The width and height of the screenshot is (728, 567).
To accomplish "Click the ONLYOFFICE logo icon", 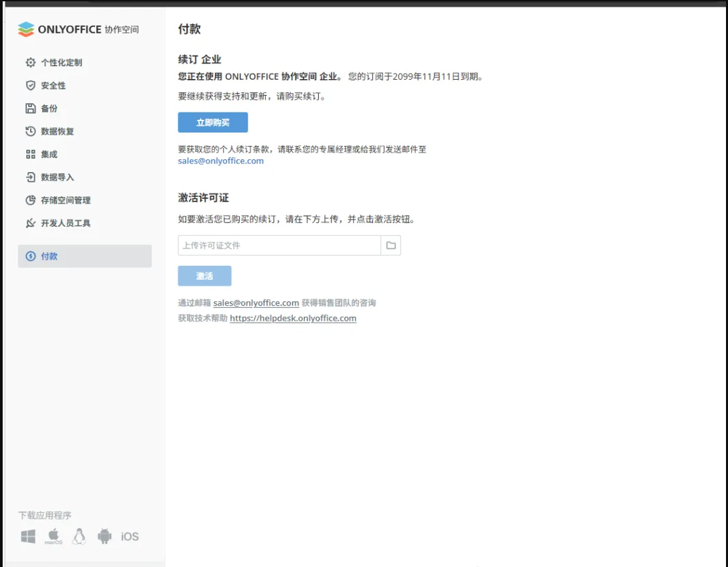I will [26, 29].
